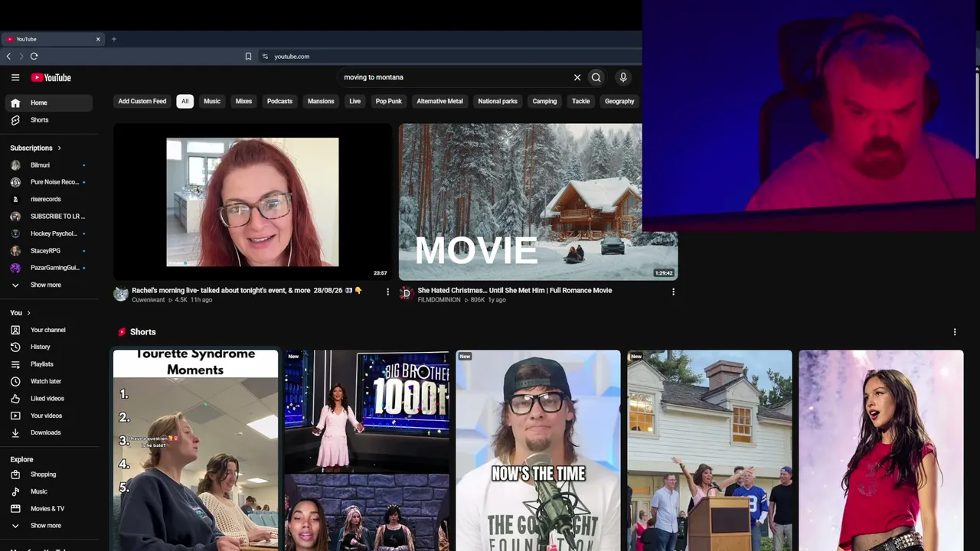Open the Watch later list

49,381
